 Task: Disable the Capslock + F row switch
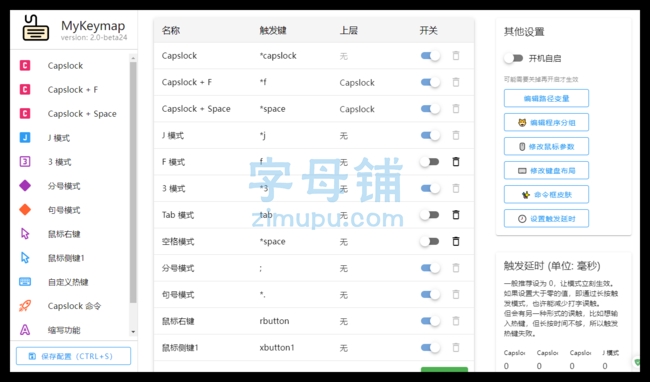click(430, 82)
